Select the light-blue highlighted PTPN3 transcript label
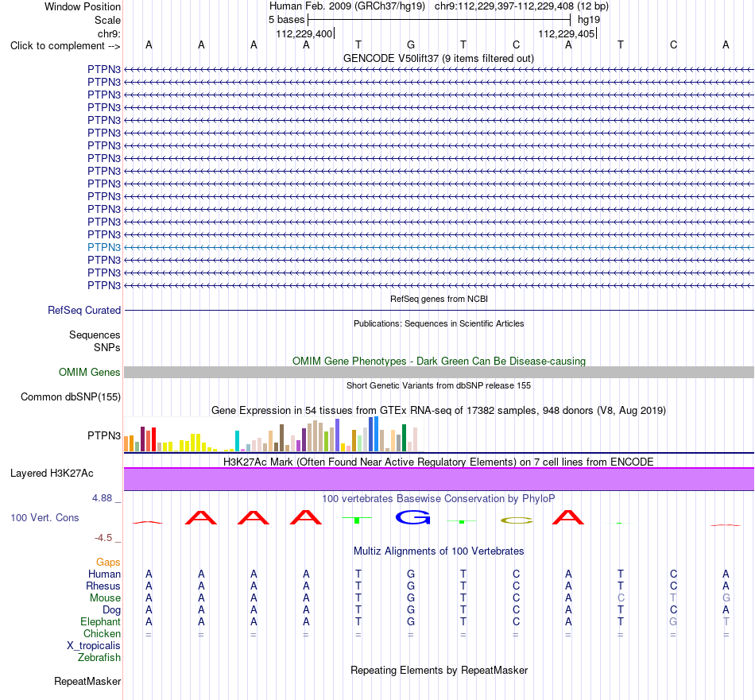 click(104, 247)
